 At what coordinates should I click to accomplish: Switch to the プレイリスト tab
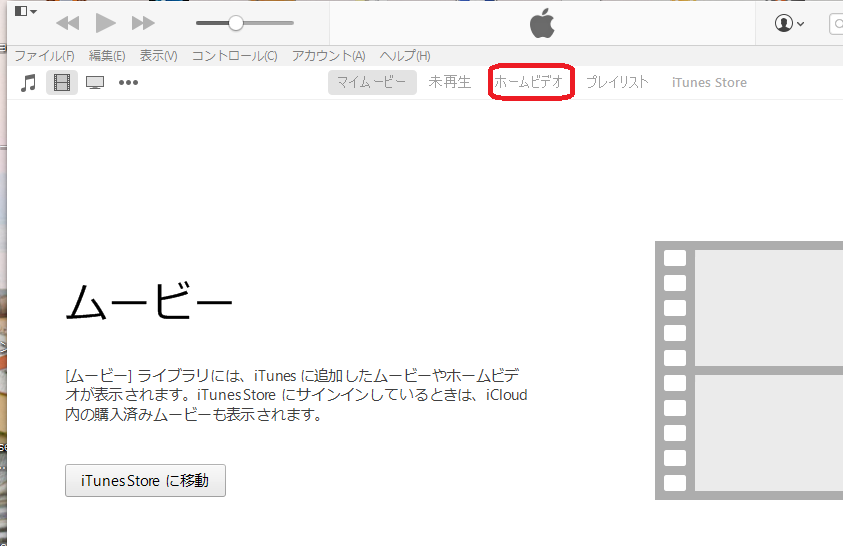(617, 82)
